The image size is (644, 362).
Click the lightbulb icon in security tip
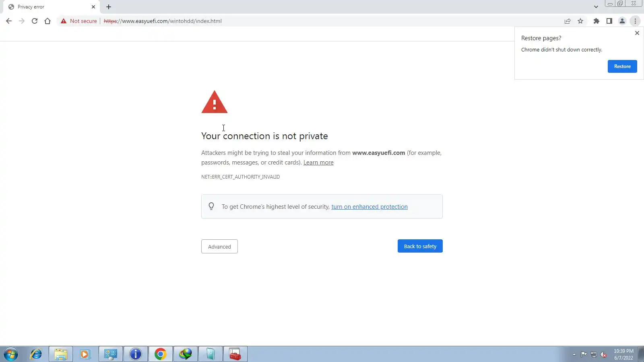(211, 206)
